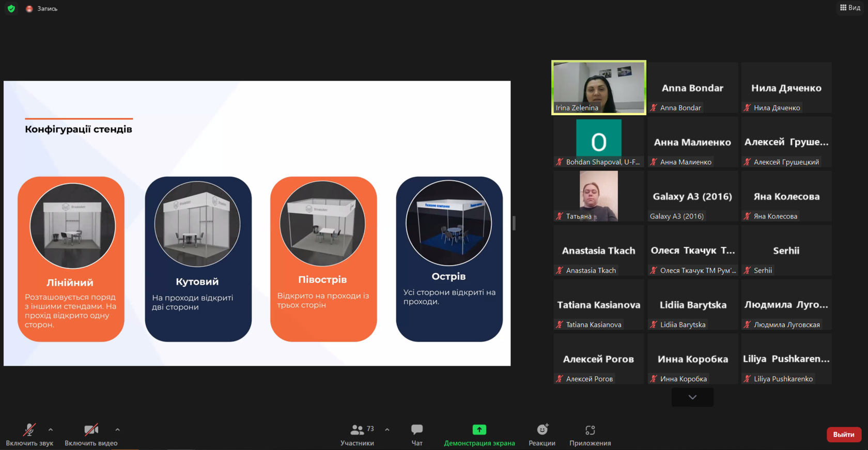Click the muted mic icon beside Инна Коробка
Image resolution: width=868 pixels, height=450 pixels.
654,379
